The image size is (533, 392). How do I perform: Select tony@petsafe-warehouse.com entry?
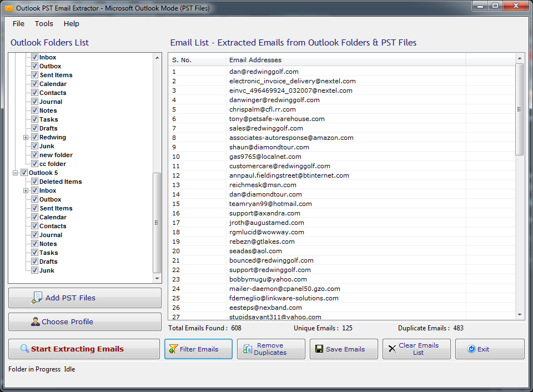pos(341,119)
